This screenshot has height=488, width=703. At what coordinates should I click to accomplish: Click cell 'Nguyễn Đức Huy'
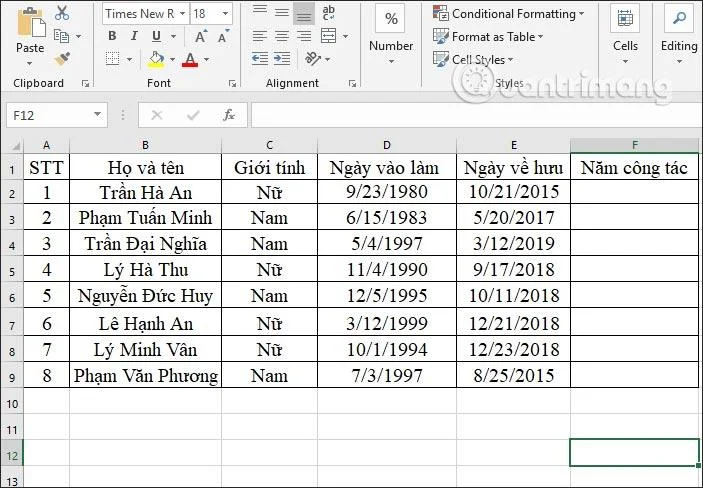pos(146,296)
